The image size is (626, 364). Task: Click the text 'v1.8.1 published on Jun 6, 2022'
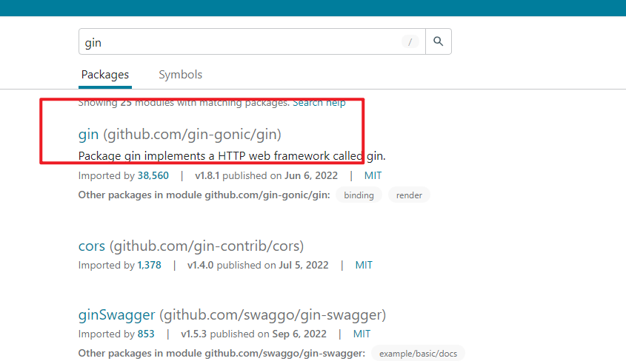coord(266,175)
